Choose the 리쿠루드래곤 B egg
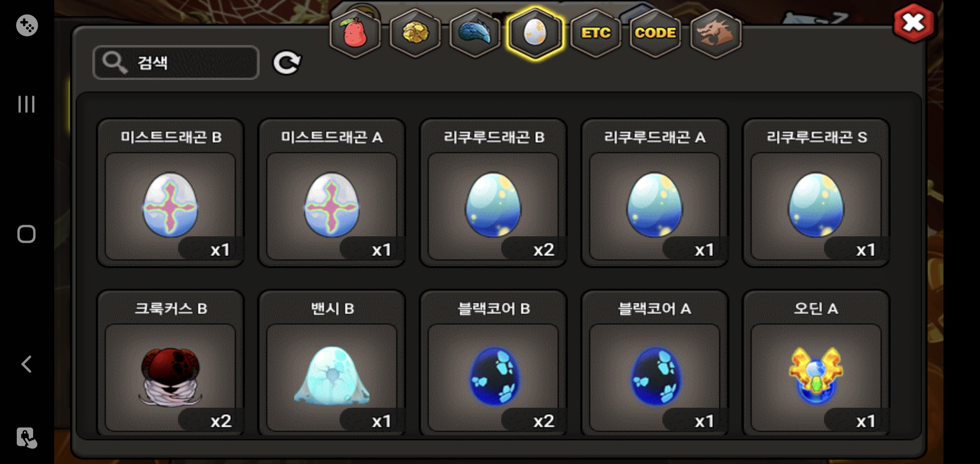 point(493,192)
